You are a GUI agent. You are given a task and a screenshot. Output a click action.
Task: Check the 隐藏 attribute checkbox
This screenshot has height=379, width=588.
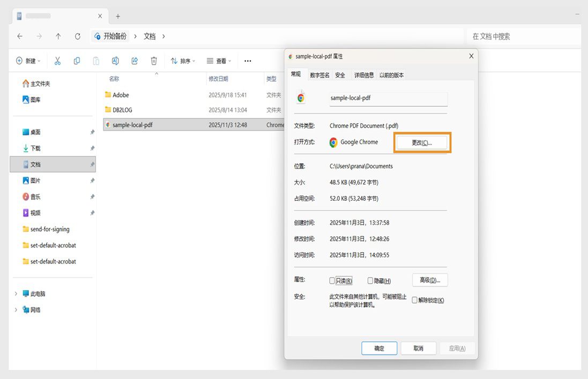coord(370,280)
